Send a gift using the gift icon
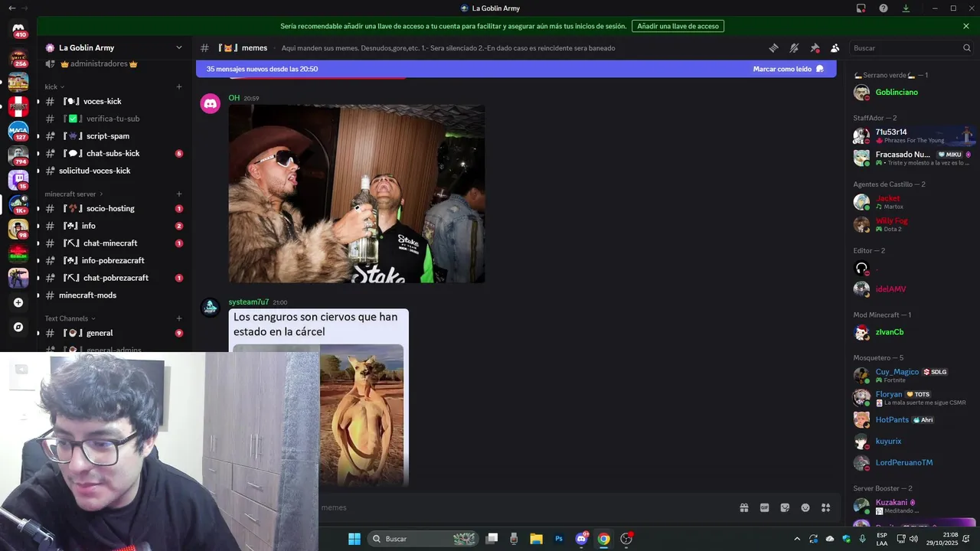 743,507
